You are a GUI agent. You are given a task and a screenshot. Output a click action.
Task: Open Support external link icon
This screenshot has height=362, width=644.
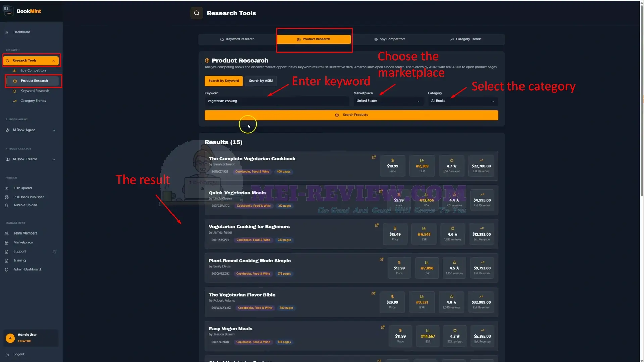pos(55,252)
